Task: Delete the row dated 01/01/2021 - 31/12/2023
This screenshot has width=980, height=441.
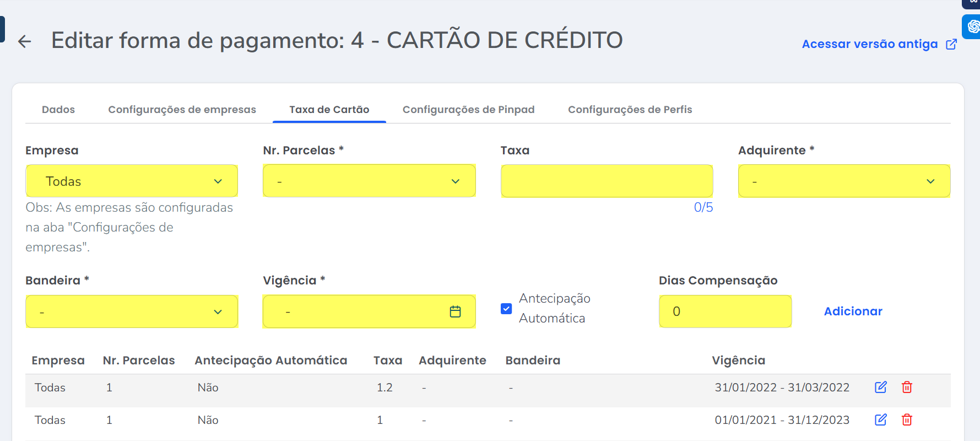Action: (907, 420)
